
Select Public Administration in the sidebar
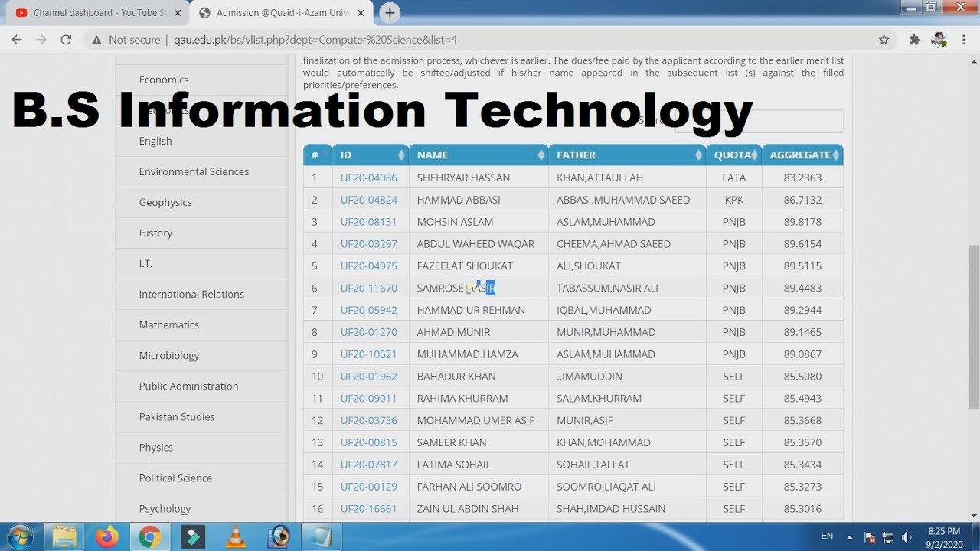tap(188, 386)
